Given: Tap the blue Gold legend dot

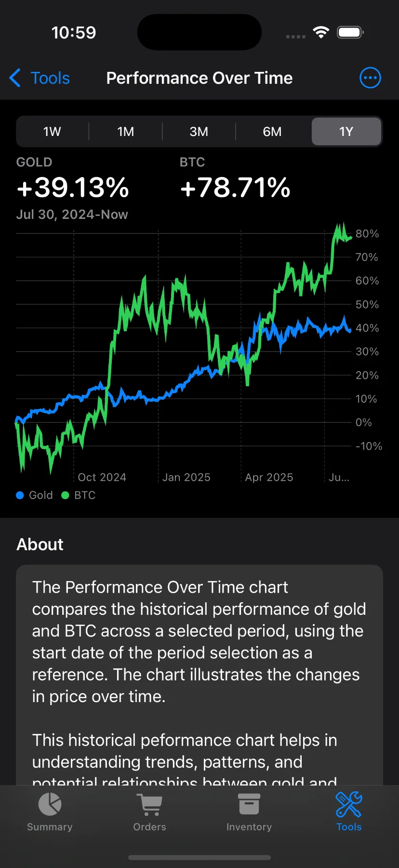Looking at the screenshot, I should pos(20,495).
